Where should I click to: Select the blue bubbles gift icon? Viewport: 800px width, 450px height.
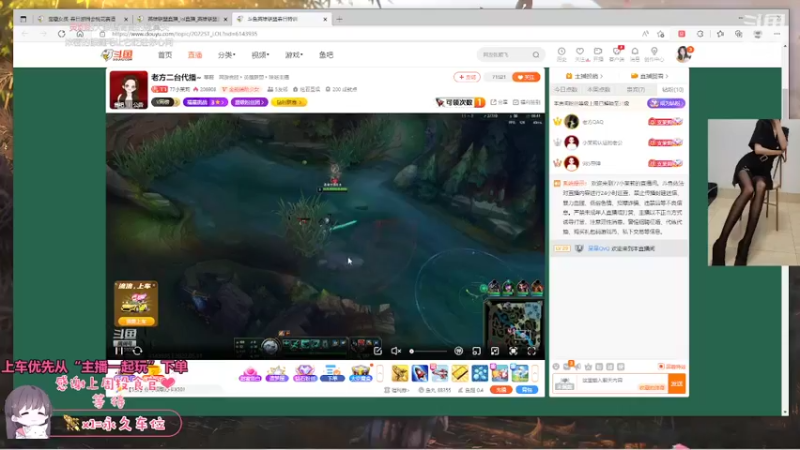480,373
